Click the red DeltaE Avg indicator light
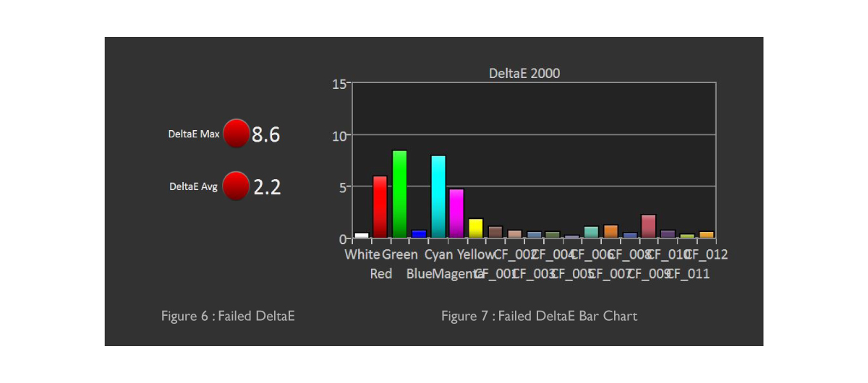This screenshot has width=868, height=383. point(236,186)
